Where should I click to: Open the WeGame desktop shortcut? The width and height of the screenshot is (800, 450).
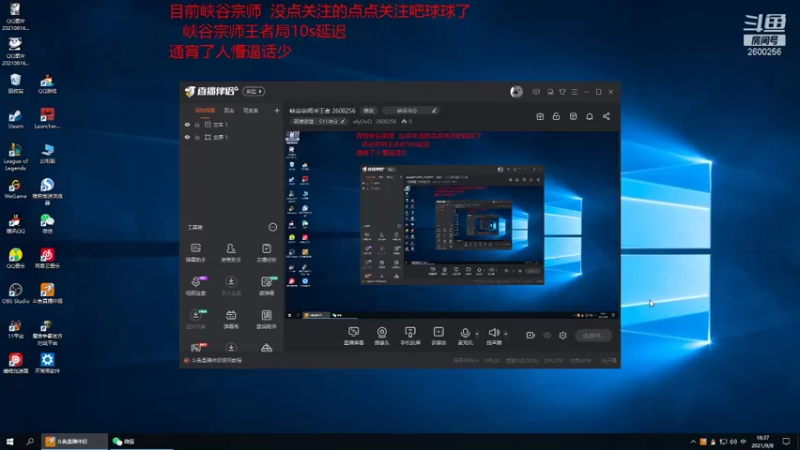pyautogui.click(x=15, y=189)
